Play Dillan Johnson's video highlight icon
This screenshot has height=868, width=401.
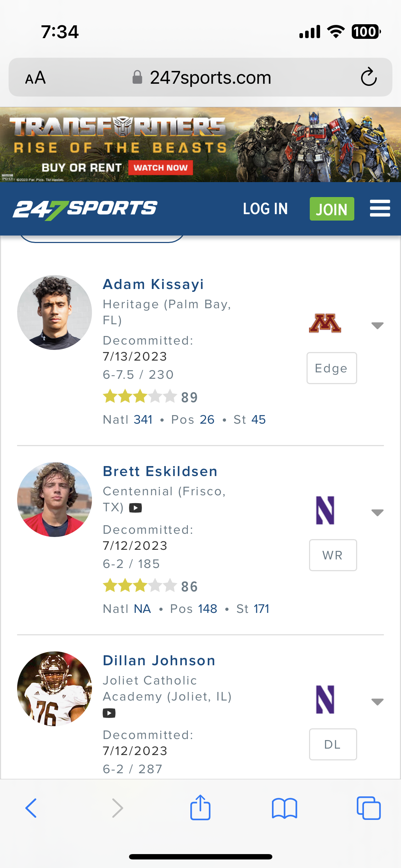click(x=109, y=713)
